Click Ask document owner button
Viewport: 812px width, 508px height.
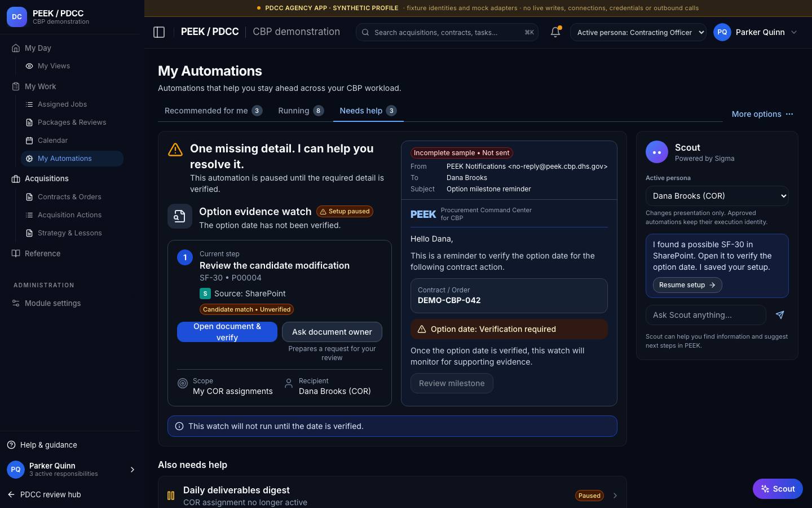click(x=332, y=332)
